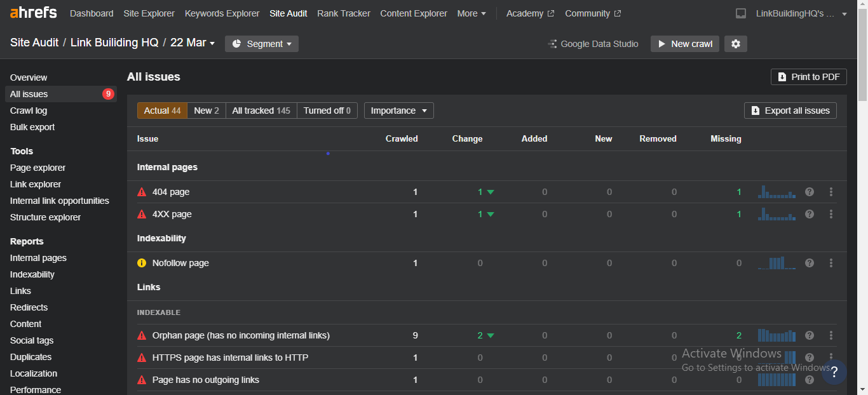This screenshot has height=395, width=868.
Task: Expand the More menu in navigation
Action: tap(471, 13)
